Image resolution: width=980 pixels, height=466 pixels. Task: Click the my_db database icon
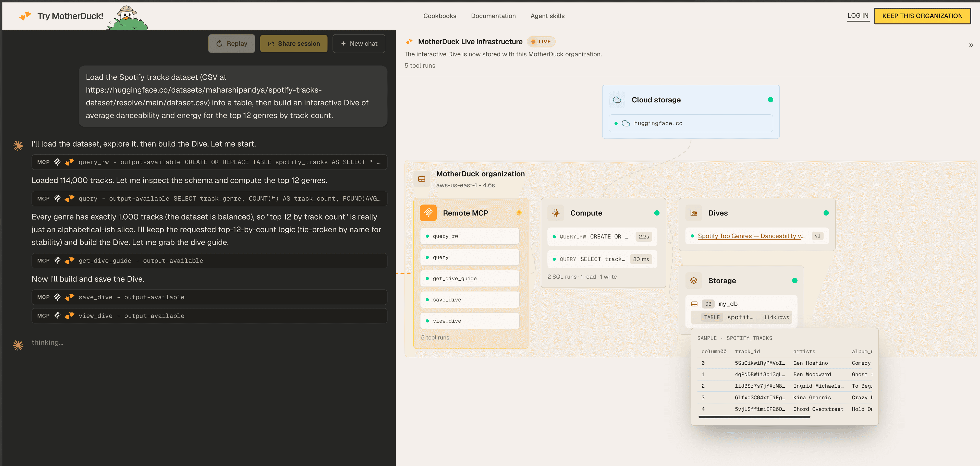694,304
